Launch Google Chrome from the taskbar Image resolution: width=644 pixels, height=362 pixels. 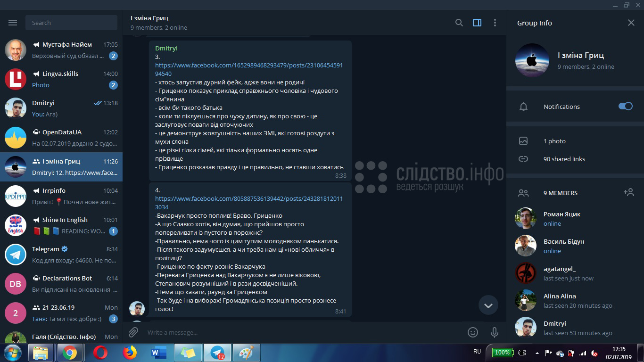tap(70, 353)
